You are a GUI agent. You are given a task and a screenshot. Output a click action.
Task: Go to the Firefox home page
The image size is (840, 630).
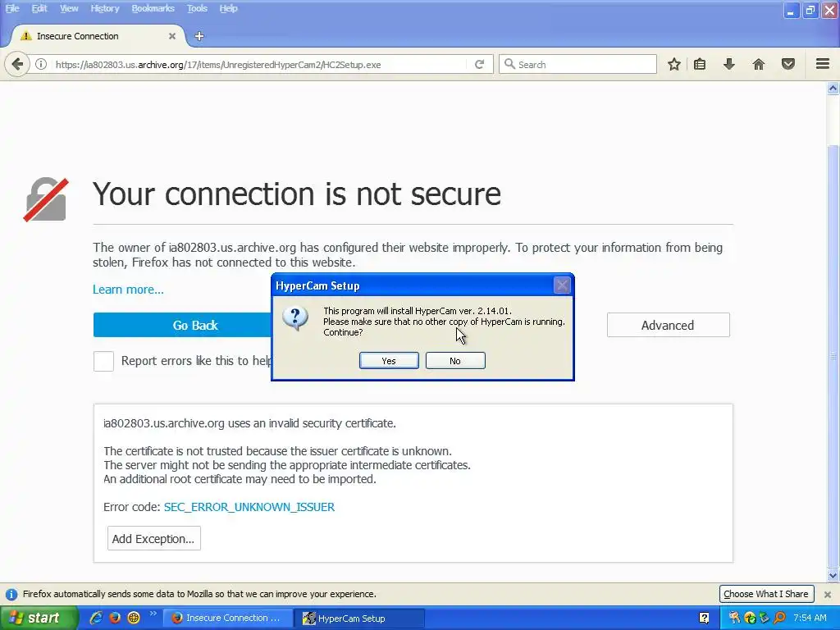(759, 65)
